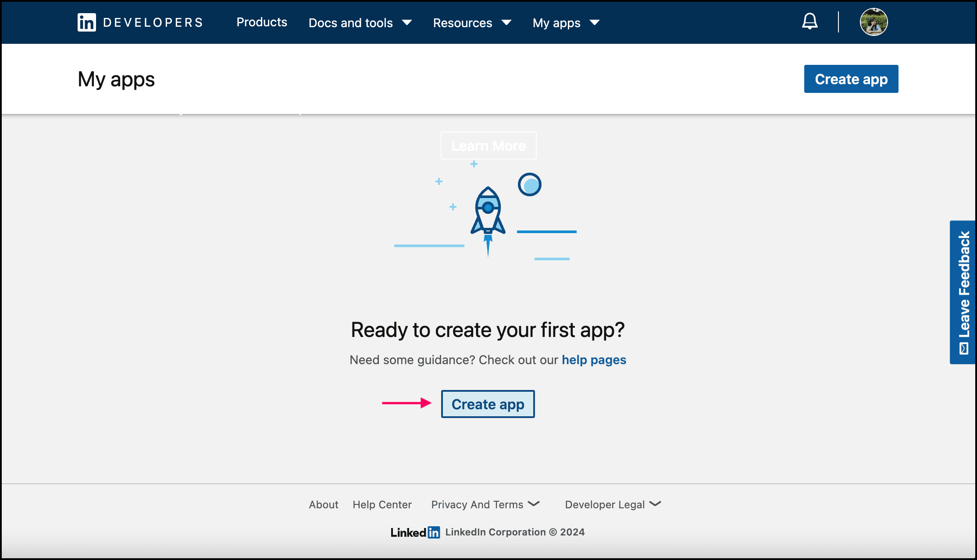Click the DEVELOPERS header text

point(153,23)
